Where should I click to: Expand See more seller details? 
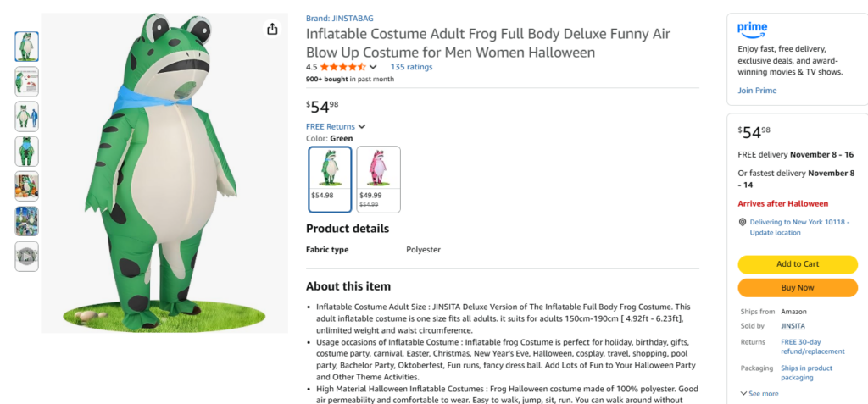pos(759,393)
